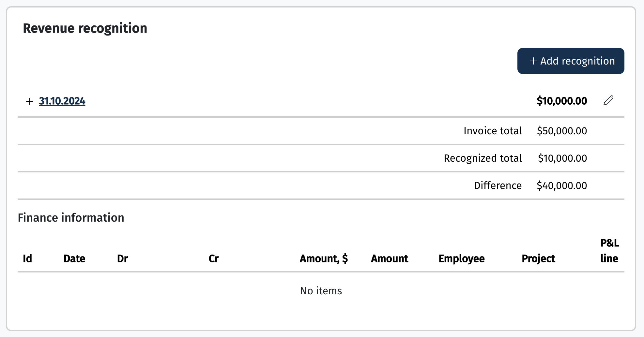Open the 31.10.2024 recognition link

tap(62, 101)
